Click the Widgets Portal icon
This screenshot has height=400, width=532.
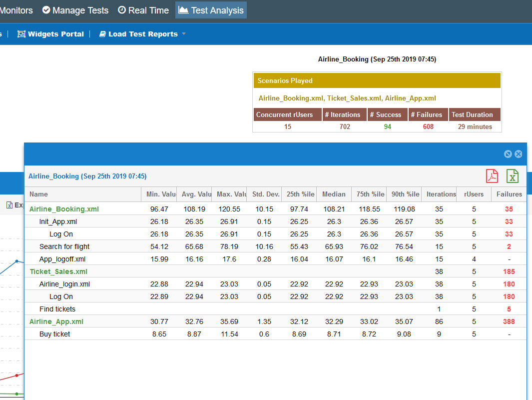click(21, 34)
